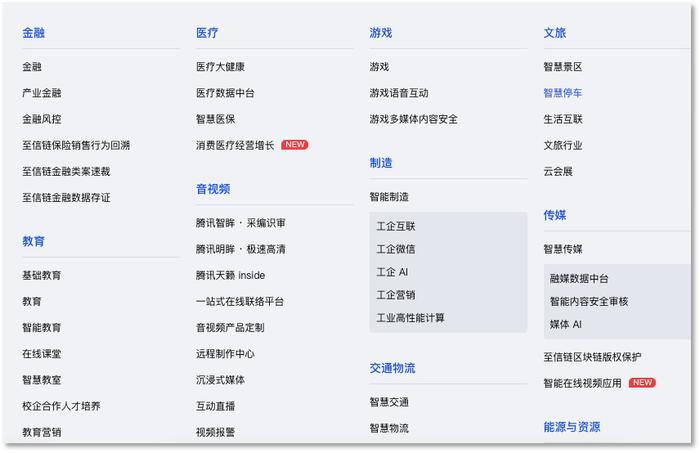Click the 文旅 category heading
This screenshot has height=453, width=700.
555,33
